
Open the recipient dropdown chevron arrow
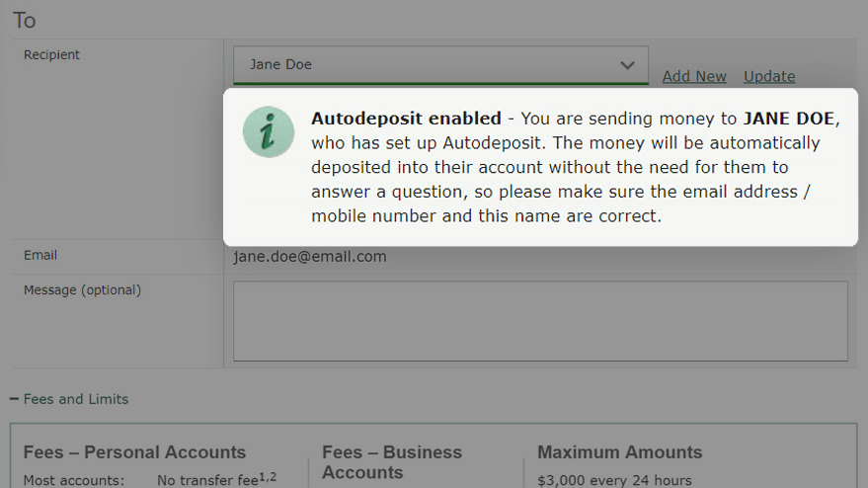pos(627,65)
